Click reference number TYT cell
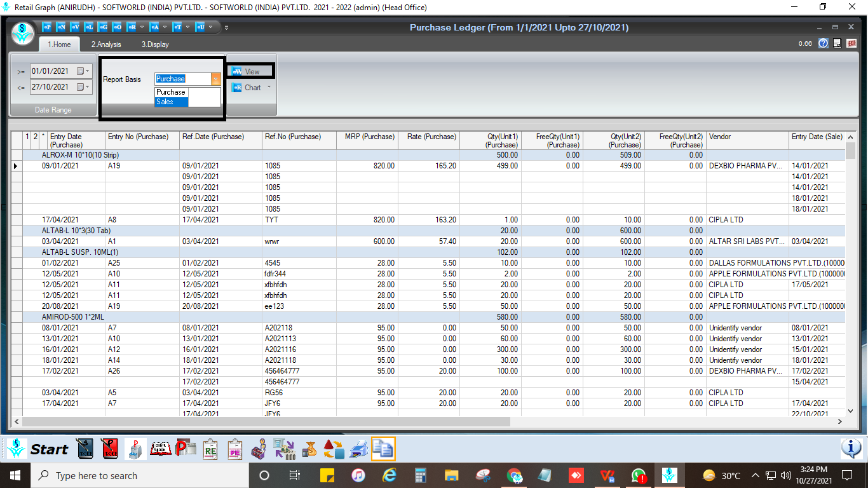868x488 pixels. click(x=299, y=220)
